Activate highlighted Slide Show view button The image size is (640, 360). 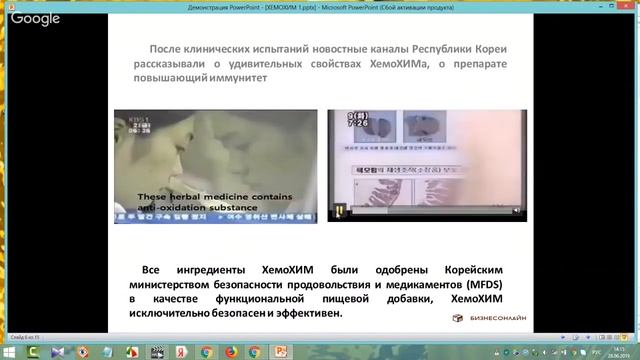coord(624,338)
